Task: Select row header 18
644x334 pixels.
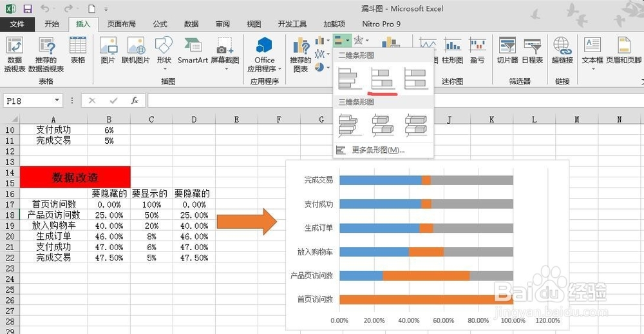Action: [x=10, y=215]
